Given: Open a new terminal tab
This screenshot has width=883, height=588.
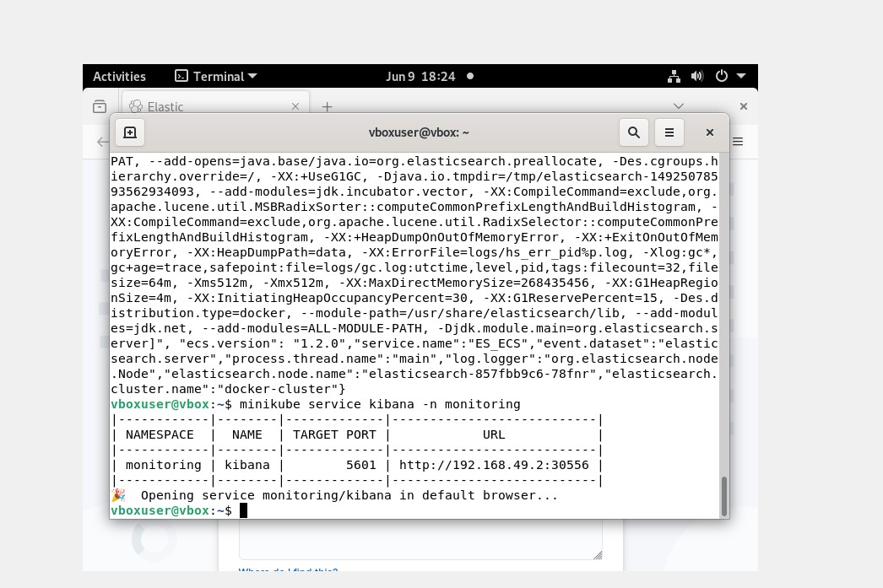Looking at the screenshot, I should tap(130, 132).
